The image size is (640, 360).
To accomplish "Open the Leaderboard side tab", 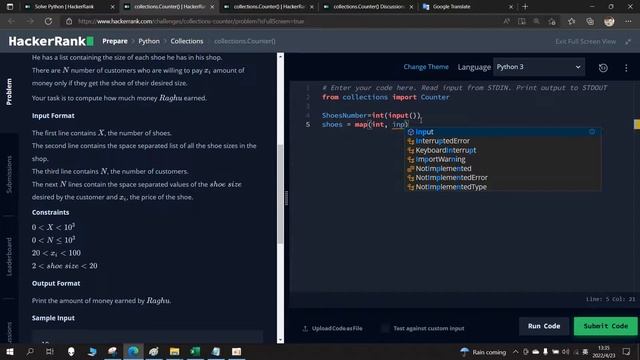I will click(9, 257).
